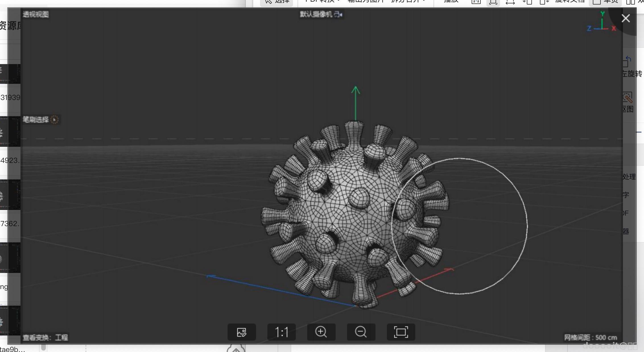Open the 抠图 cutout tool icon
This screenshot has height=352, width=644.
coord(628,98)
